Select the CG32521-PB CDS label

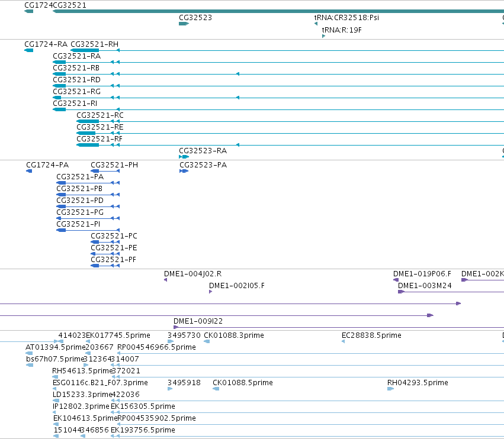point(79,189)
